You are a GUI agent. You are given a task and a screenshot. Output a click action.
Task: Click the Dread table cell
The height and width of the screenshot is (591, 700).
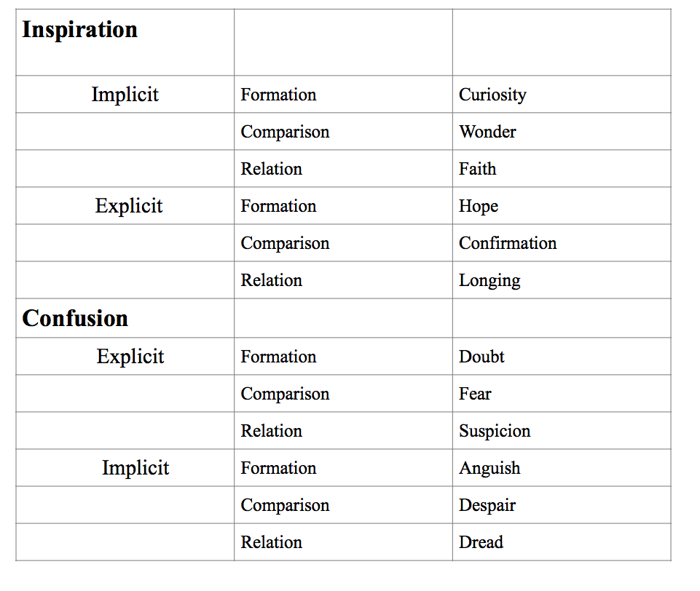(x=562, y=542)
